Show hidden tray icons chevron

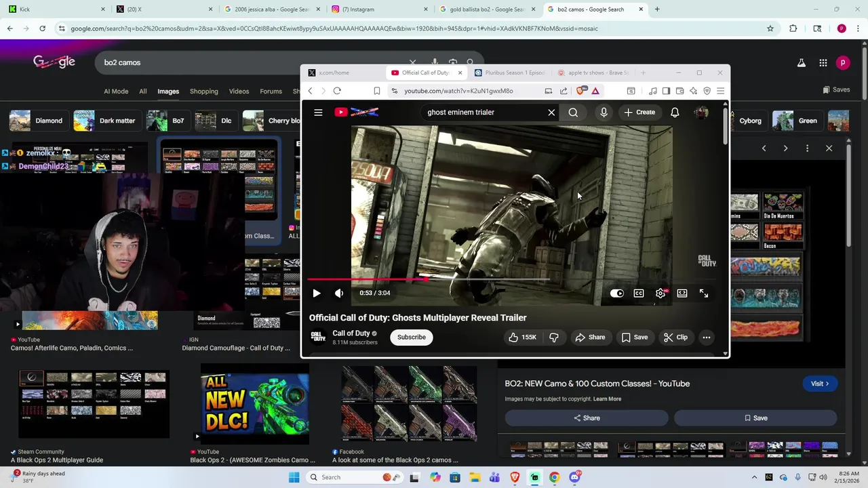point(754,477)
